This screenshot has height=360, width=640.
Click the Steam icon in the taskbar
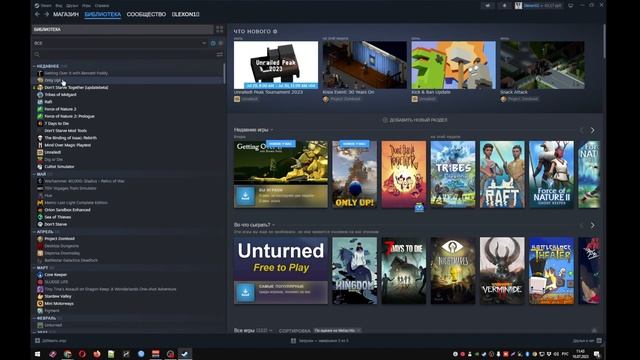tap(185, 354)
